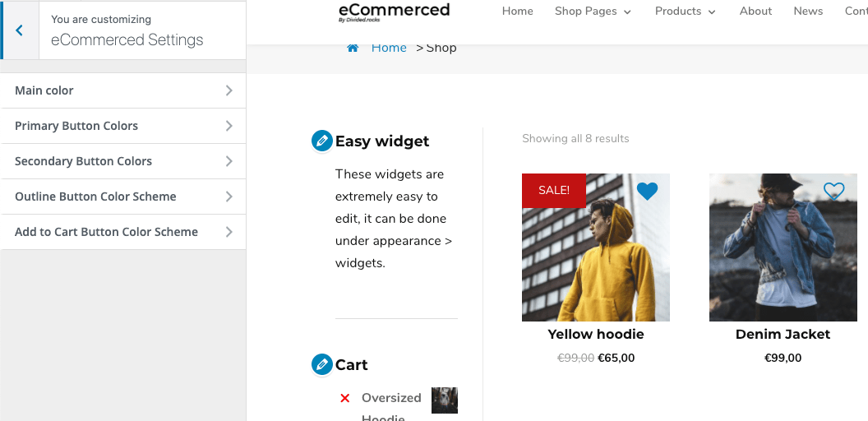Click filled heart on Yellow hoodie
Screen dimensions: 868x421
[648, 192]
